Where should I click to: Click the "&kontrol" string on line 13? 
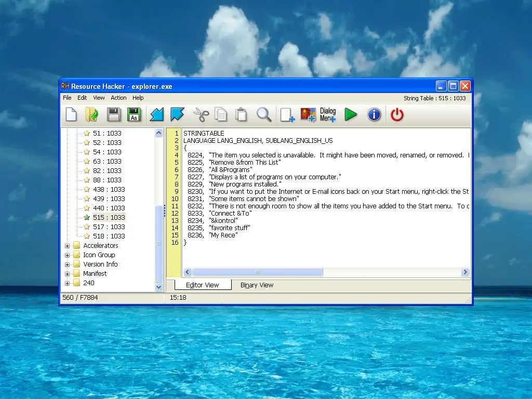pos(223,220)
